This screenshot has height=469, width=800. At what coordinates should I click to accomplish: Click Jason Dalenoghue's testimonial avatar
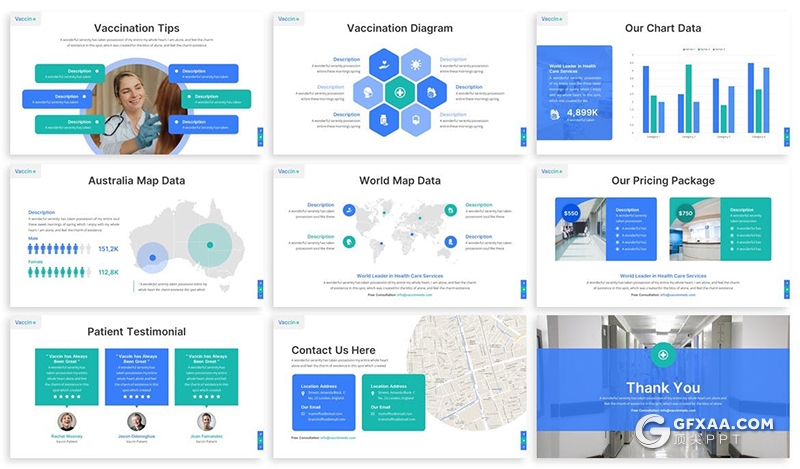coord(137,421)
